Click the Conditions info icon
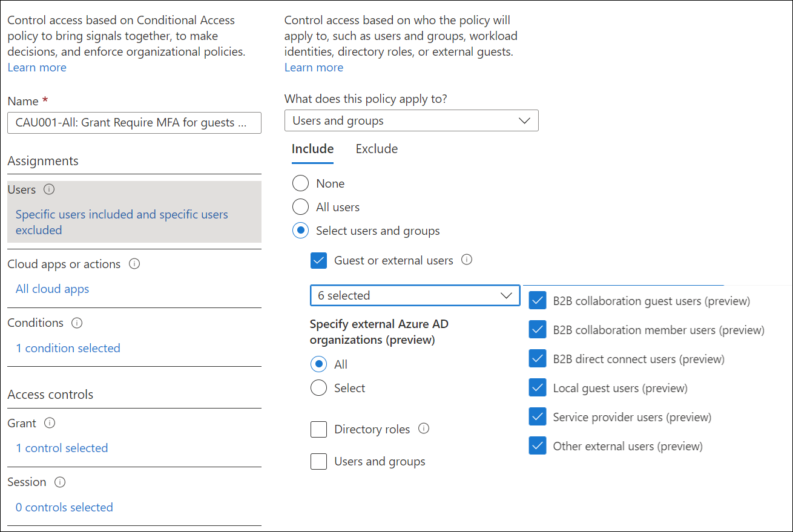The height and width of the screenshot is (532, 793). point(77,323)
